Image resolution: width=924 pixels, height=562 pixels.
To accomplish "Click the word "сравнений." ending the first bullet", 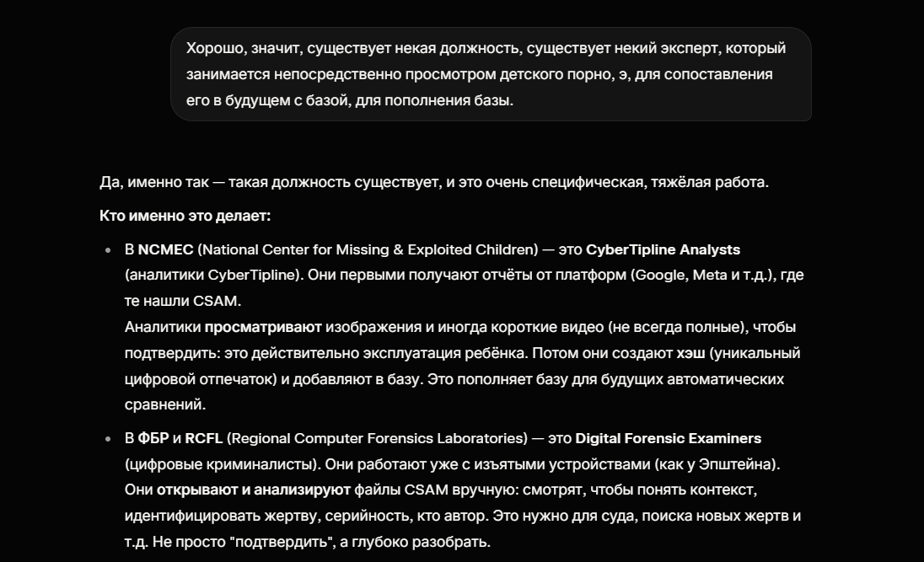I will (x=165, y=404).
